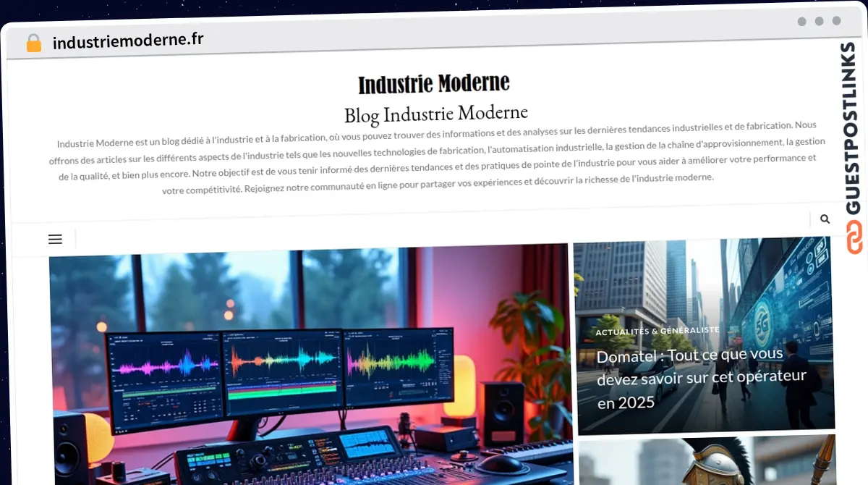Select the Actualités & Généraliste category label
This screenshot has width=868, height=485.
click(658, 331)
